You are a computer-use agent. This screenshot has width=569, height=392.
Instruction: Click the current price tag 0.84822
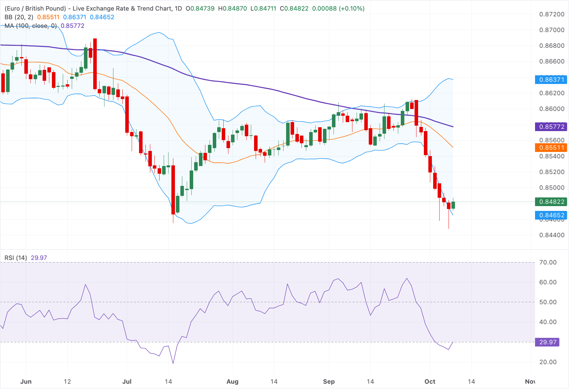551,202
